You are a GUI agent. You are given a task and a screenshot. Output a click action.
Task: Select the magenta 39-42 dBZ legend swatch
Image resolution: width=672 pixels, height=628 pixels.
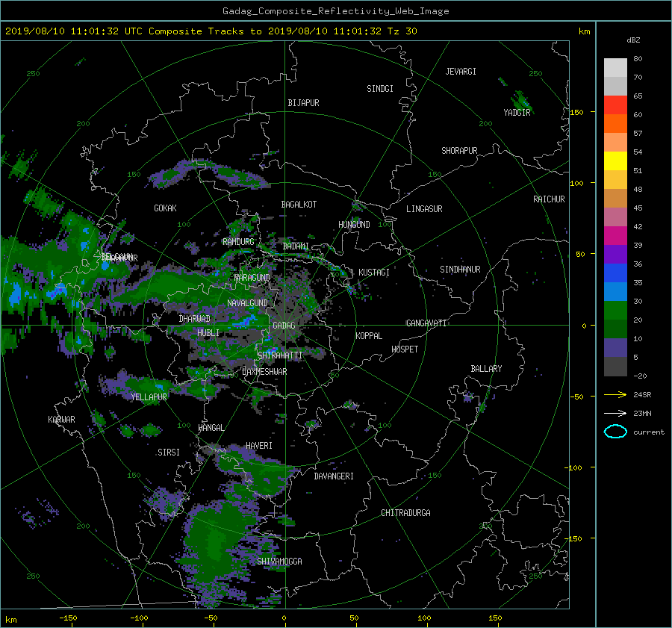pos(615,235)
